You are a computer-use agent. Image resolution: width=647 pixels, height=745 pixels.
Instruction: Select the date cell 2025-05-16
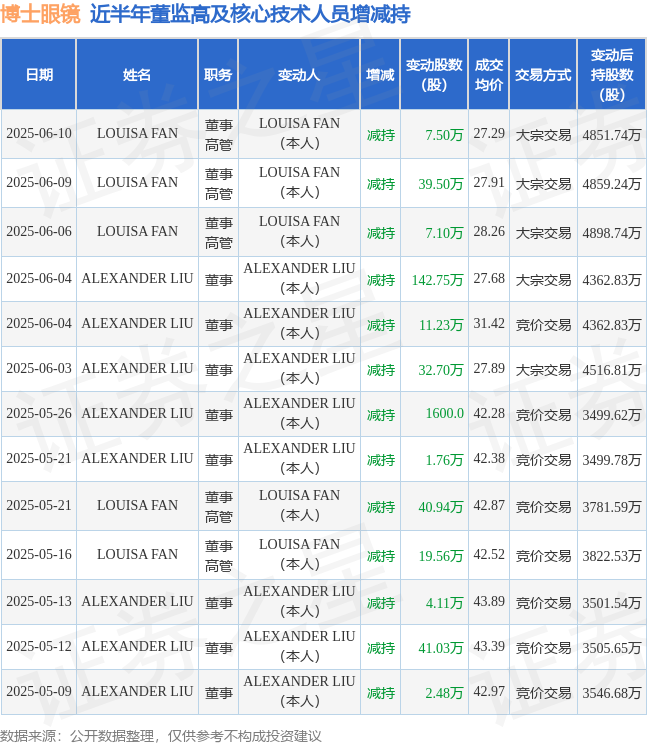pyautogui.click(x=39, y=554)
